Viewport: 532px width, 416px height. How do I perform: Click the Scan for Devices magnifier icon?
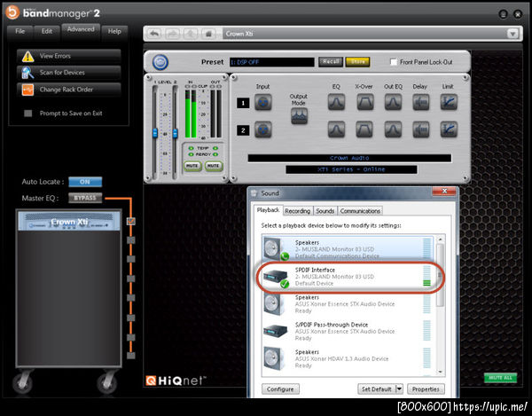pos(27,73)
